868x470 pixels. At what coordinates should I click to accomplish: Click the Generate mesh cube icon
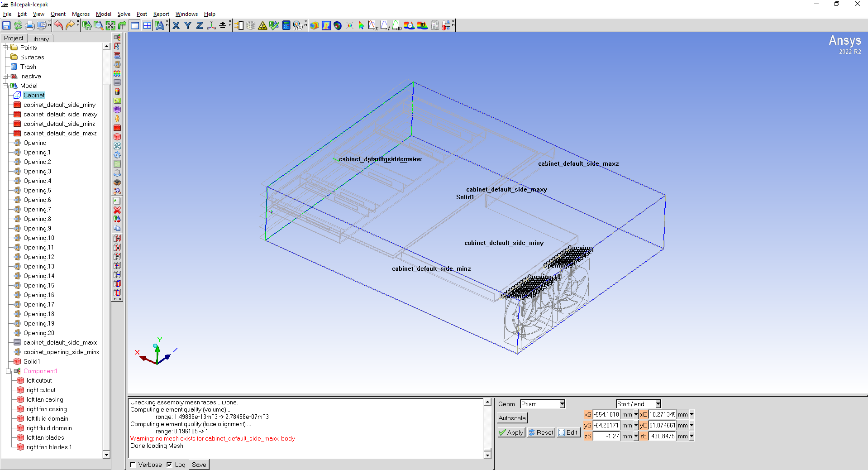pyautogui.click(x=251, y=26)
